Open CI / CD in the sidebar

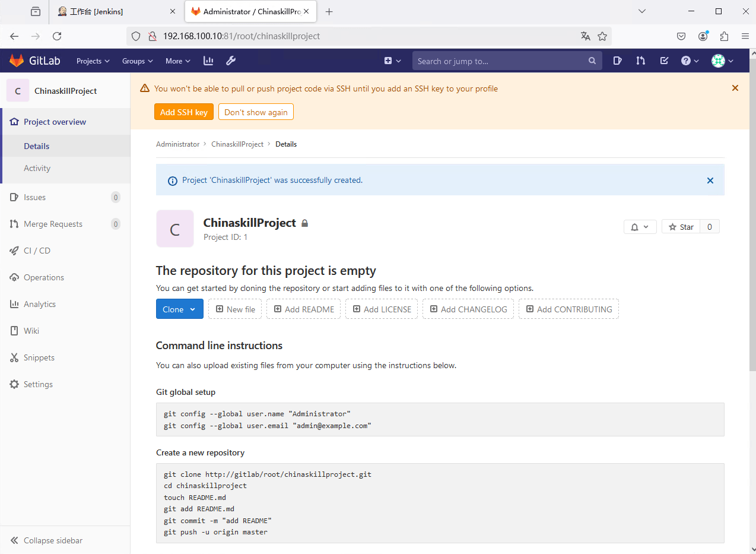[x=37, y=251]
